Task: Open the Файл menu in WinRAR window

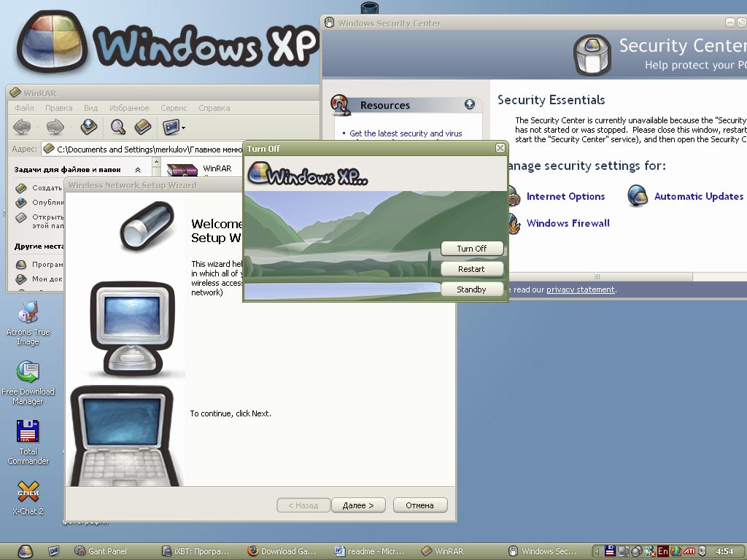Action: tap(24, 108)
